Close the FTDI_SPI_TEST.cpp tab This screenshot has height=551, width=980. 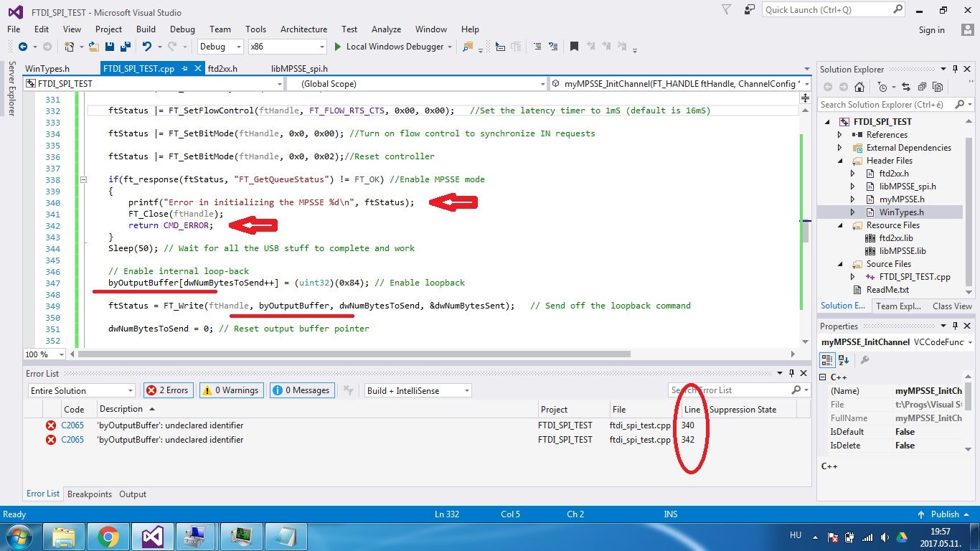[197, 69]
